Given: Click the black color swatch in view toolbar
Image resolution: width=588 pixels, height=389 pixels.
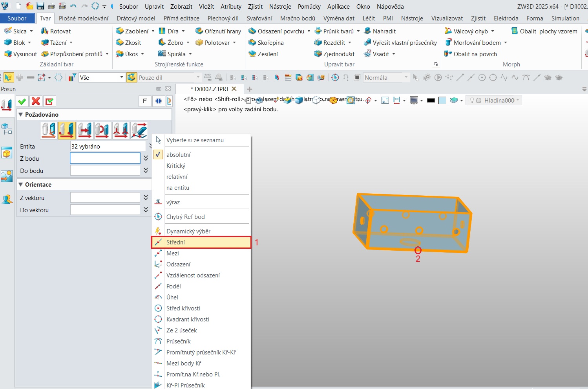Looking at the screenshot, I should 431,100.
